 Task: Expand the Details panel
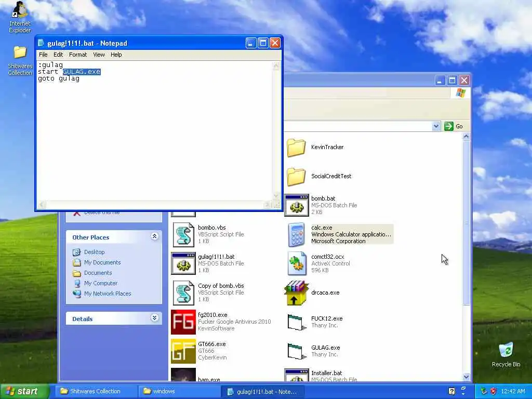(154, 318)
